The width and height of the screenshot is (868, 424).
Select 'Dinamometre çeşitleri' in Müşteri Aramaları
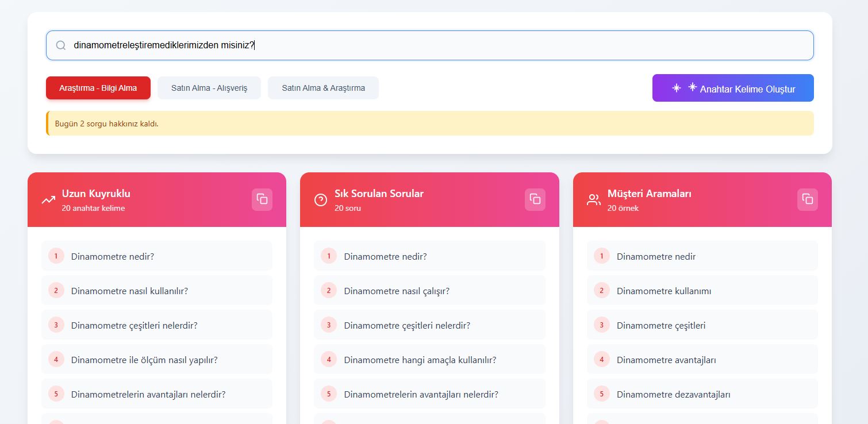coord(702,325)
